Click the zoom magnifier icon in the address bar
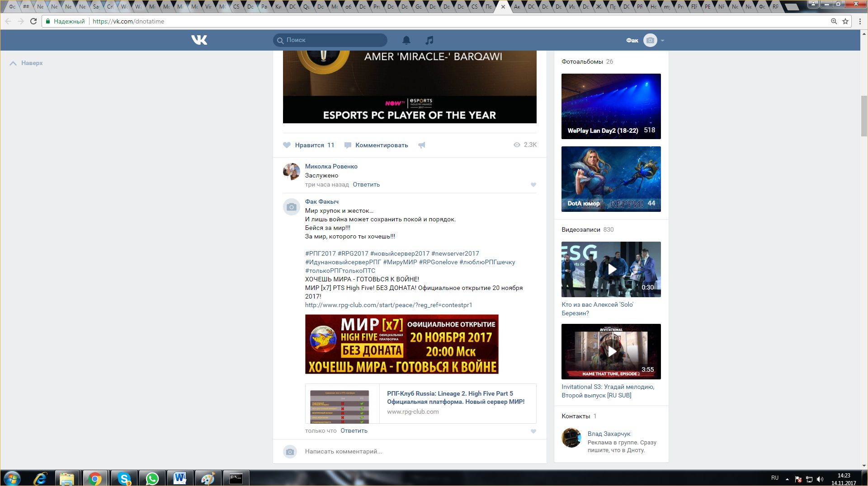Image resolution: width=868 pixels, height=486 pixels. click(x=834, y=21)
